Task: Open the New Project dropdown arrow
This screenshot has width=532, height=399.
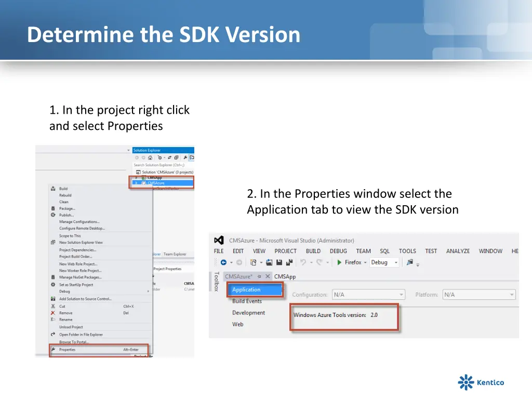Action: tap(261, 262)
